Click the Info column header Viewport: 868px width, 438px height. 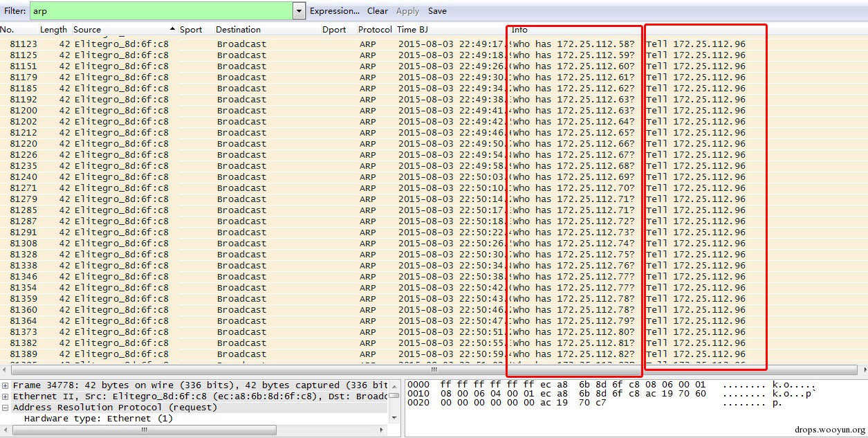point(519,30)
